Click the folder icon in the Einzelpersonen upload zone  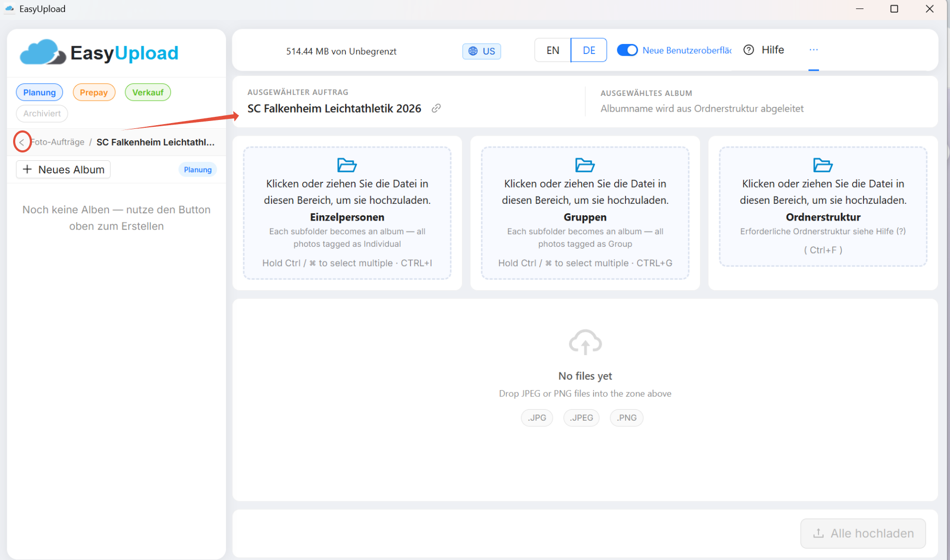(347, 165)
